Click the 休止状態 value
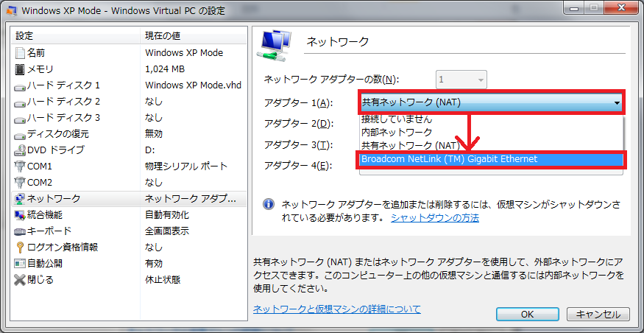The image size is (644, 333). tap(163, 280)
